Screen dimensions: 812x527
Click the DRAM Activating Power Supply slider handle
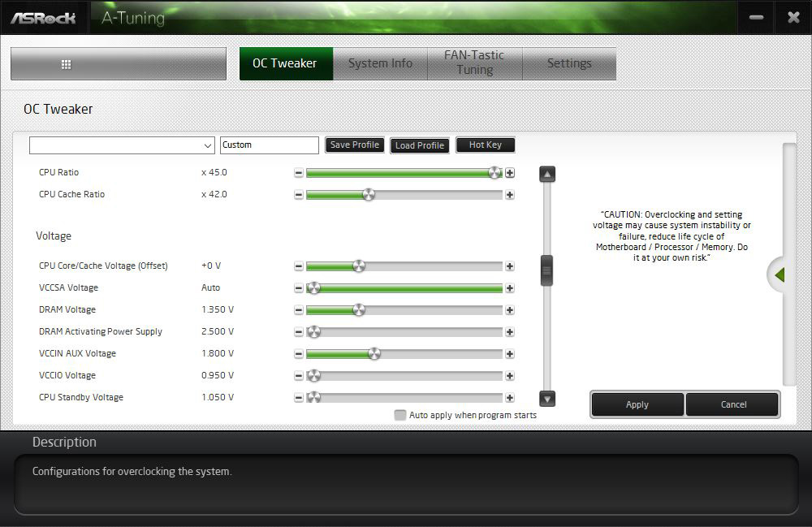[313, 332]
